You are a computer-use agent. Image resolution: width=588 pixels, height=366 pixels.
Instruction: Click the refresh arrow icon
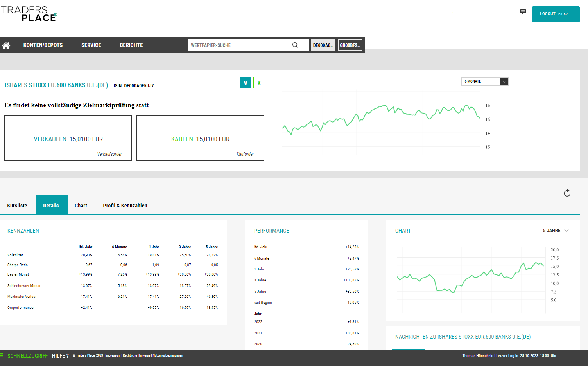tap(567, 193)
